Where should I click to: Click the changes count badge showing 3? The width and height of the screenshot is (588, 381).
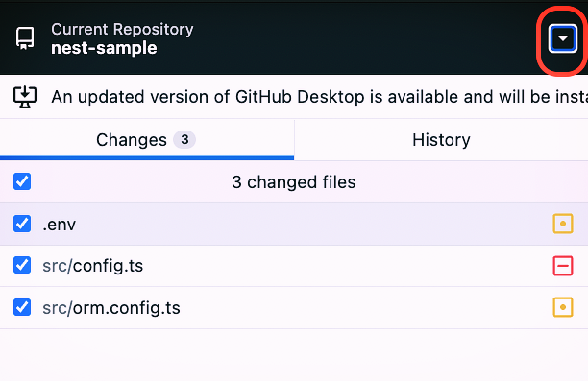[184, 140]
